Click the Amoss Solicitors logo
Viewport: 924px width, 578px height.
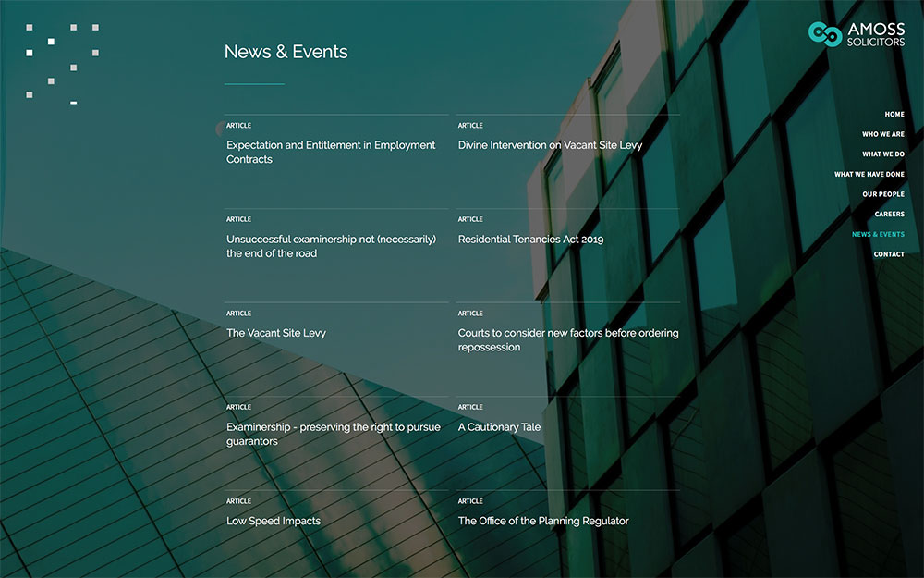(x=856, y=34)
